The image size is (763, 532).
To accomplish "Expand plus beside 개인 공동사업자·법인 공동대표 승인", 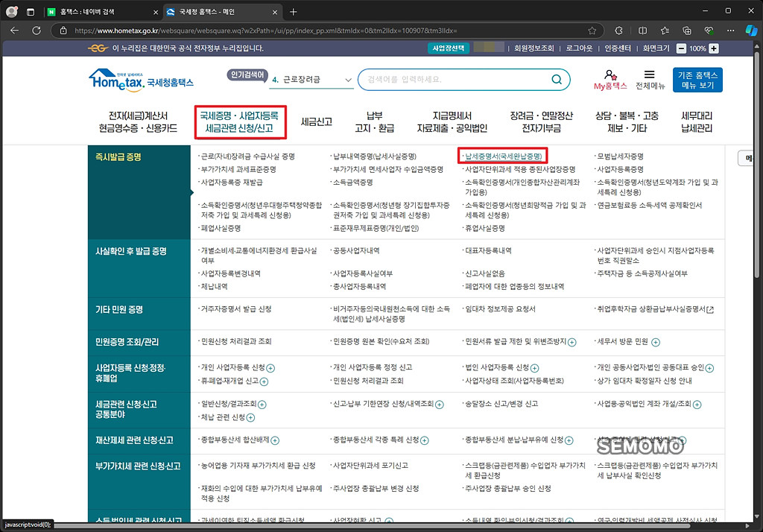I will point(709,368).
